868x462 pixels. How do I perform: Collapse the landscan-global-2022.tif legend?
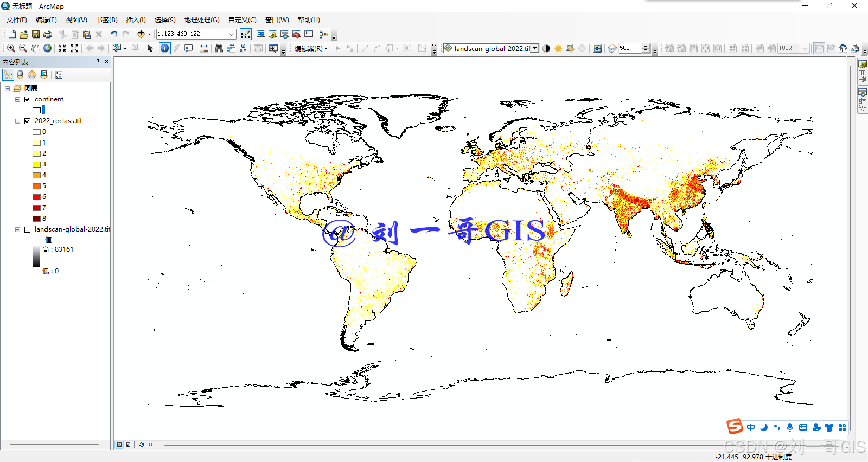[x=17, y=229]
